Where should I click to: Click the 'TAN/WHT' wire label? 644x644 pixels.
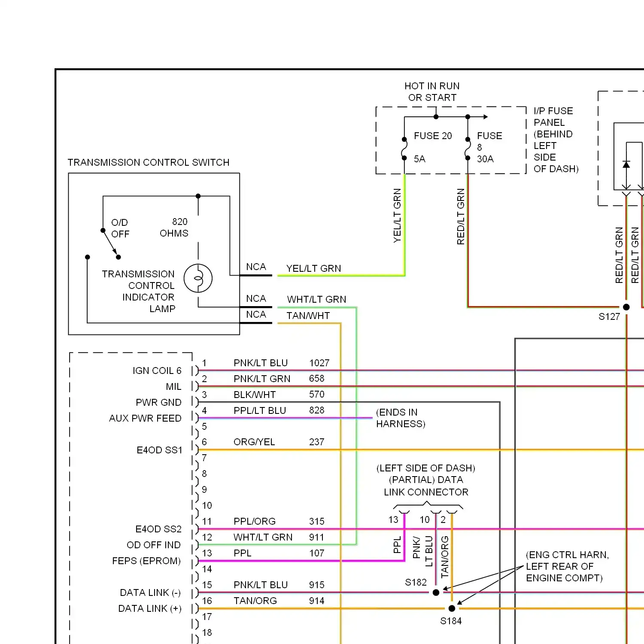308,316
